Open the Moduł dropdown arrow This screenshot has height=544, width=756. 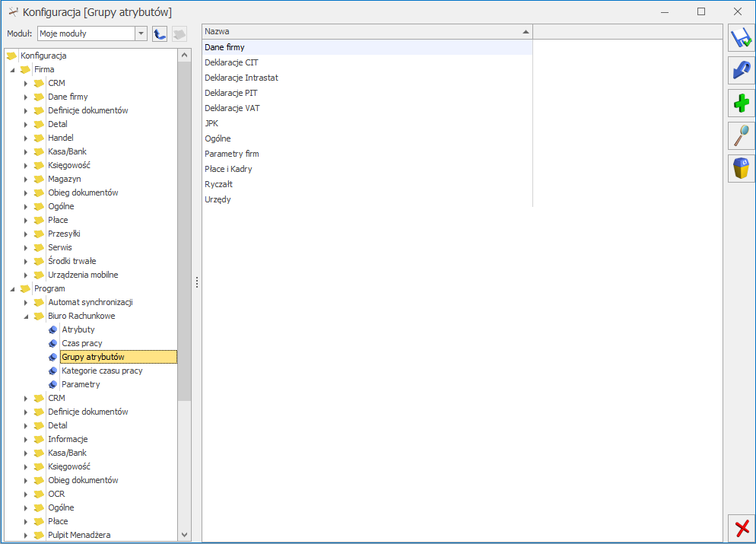[141, 33]
